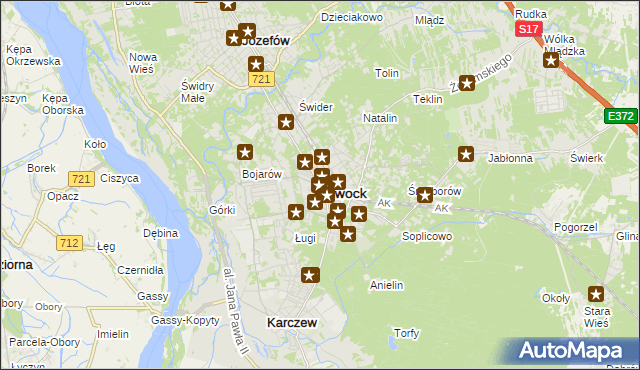Viewport: 640px width, 370px height.
Task: Click the Borek label
Action: click(41, 168)
